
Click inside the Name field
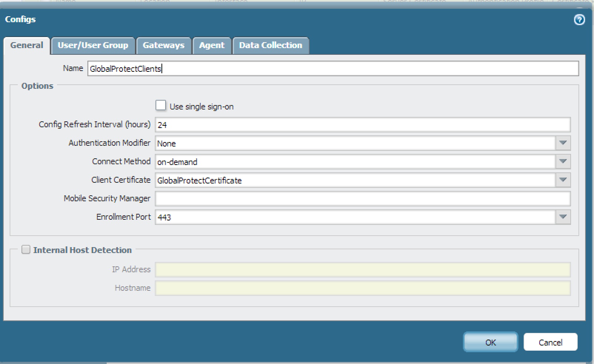pos(259,68)
